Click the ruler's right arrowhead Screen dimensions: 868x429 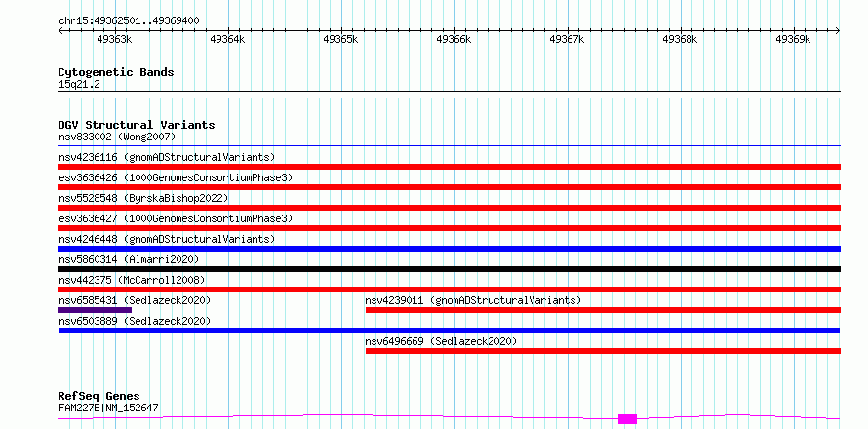click(x=838, y=31)
